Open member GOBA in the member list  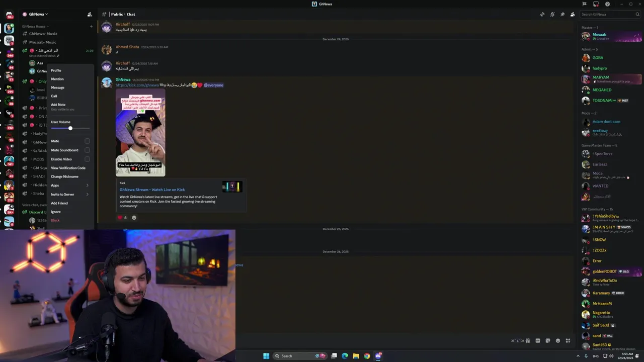611,58
